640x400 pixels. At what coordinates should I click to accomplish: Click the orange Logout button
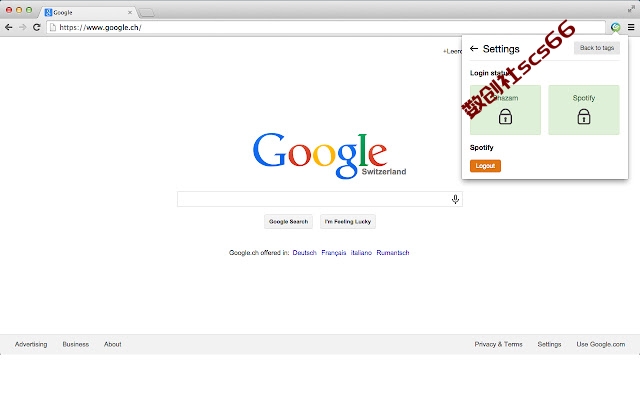[x=485, y=166]
